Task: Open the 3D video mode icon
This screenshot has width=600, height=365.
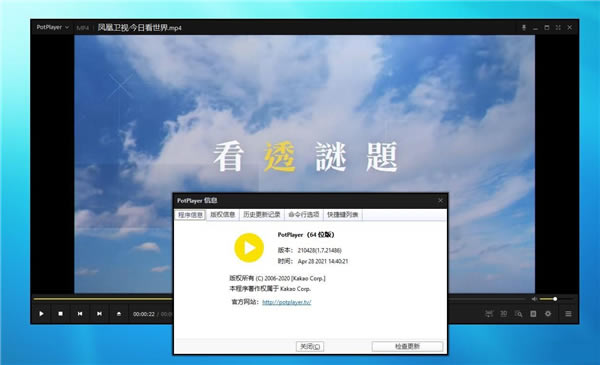Action: 504,314
